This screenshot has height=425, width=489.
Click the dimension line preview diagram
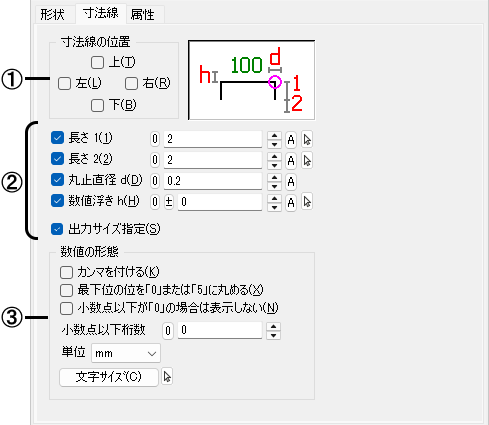tap(252, 80)
